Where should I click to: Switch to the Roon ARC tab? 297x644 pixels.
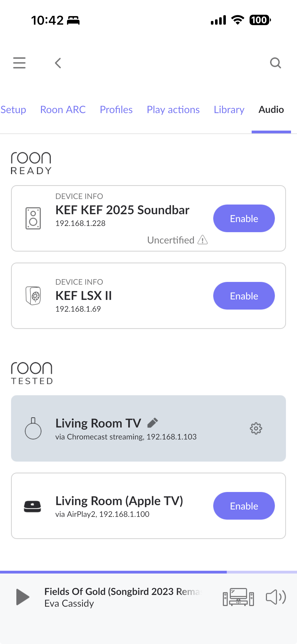click(x=63, y=109)
